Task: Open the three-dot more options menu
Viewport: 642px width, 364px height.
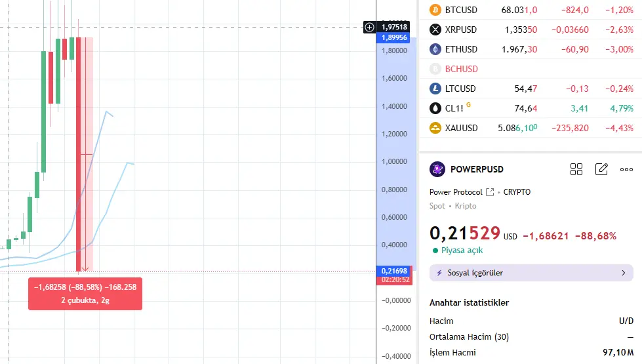Action: [626, 169]
